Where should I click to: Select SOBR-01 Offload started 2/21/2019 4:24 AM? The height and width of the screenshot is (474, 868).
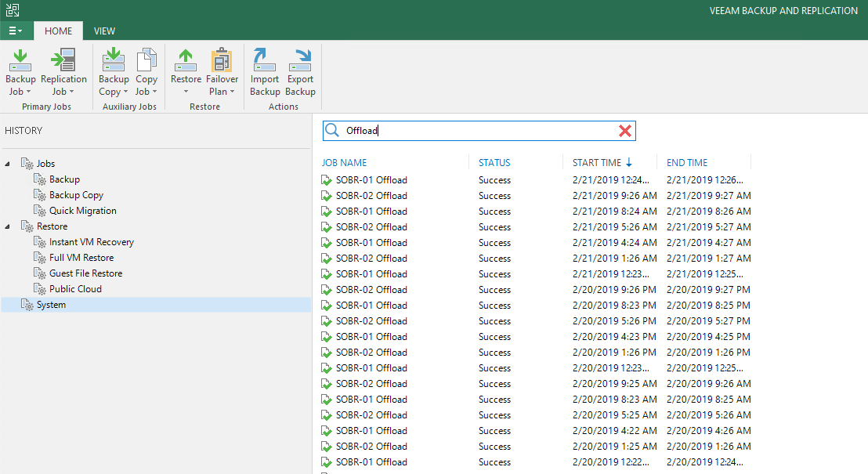[371, 243]
